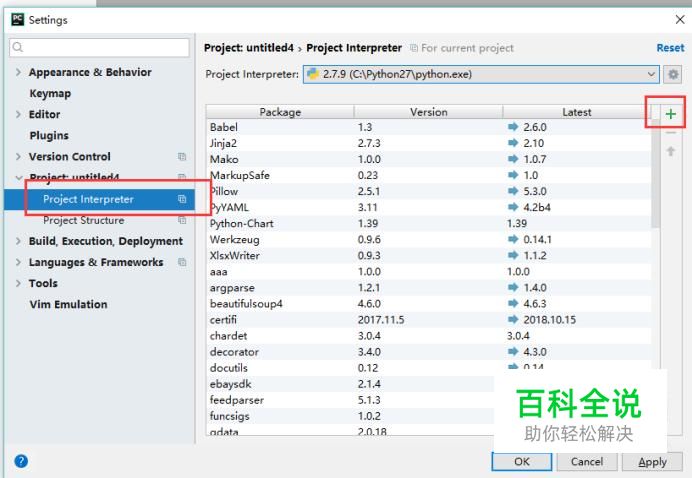
Task: Click the update arrow for certifi
Action: (x=512, y=320)
